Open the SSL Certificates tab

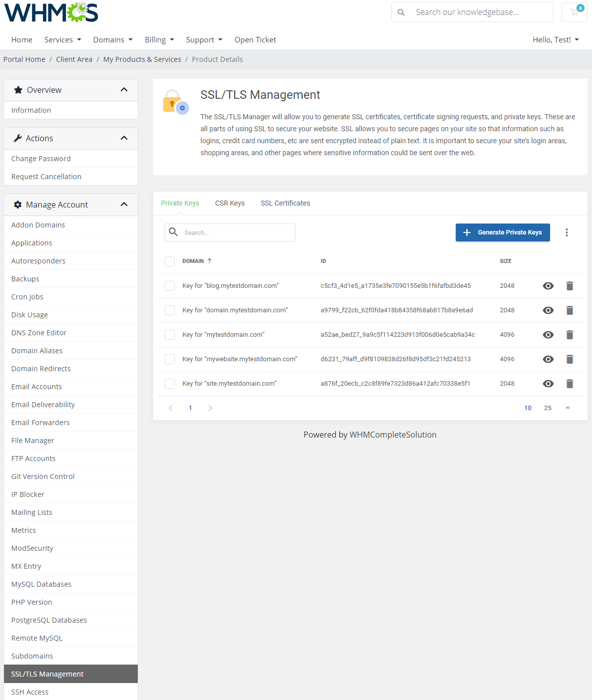pyautogui.click(x=285, y=203)
